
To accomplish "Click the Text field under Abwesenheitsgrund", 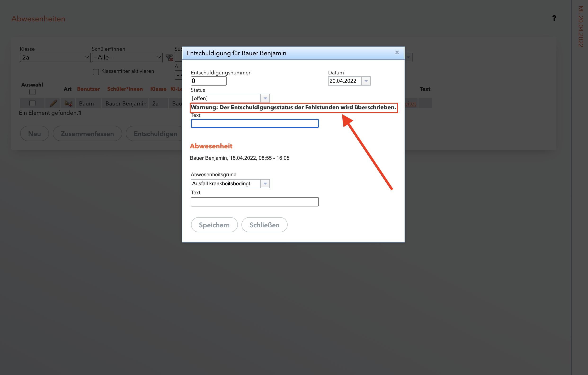I will click(254, 202).
